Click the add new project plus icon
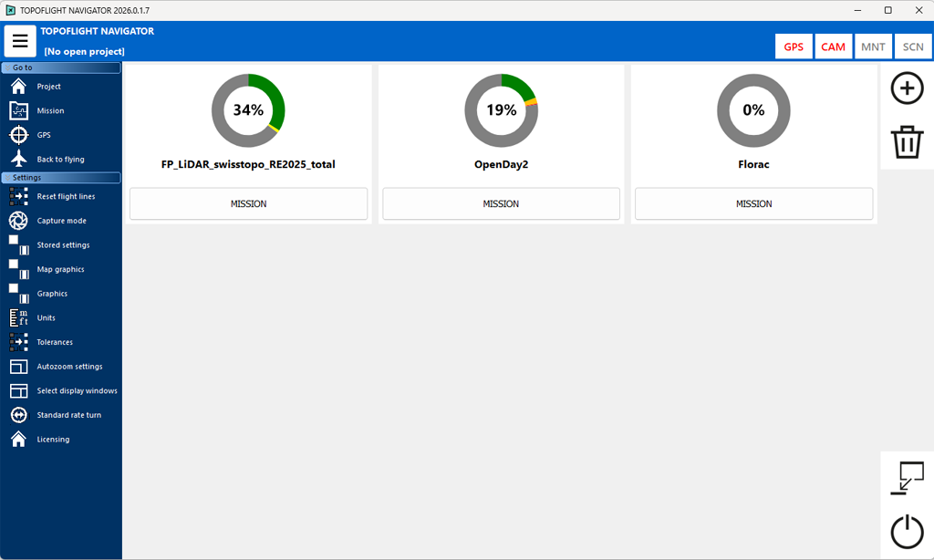The width and height of the screenshot is (934, 560). tap(907, 88)
